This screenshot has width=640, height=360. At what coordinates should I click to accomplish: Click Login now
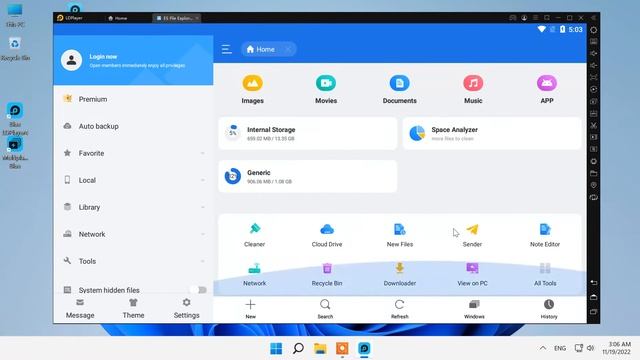(103, 56)
